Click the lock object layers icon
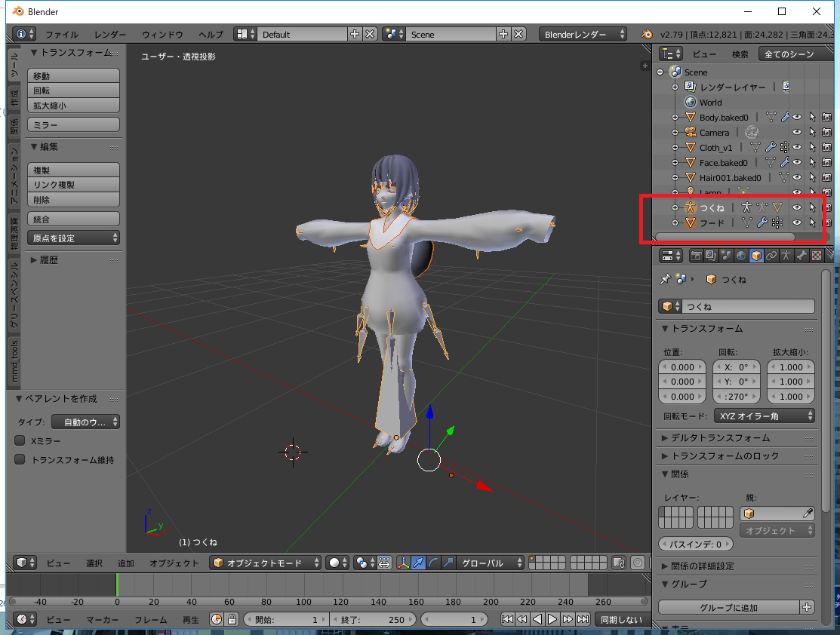The width and height of the screenshot is (840, 635). pyautogui.click(x=619, y=563)
